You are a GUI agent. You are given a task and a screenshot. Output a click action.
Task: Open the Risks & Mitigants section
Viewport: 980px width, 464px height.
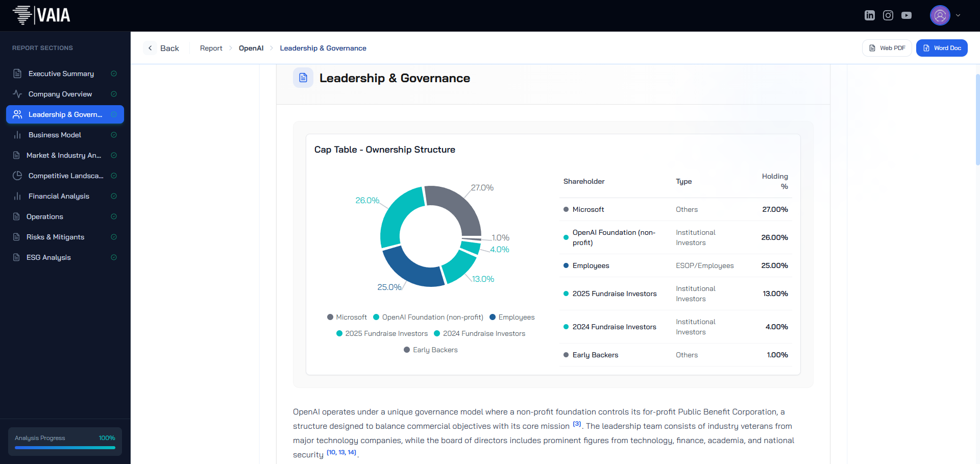55,237
